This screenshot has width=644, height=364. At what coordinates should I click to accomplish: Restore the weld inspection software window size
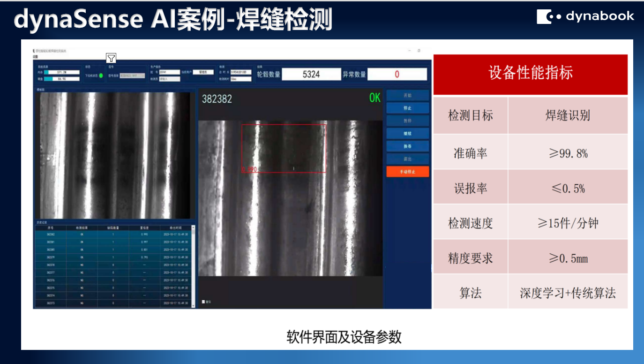pos(419,51)
